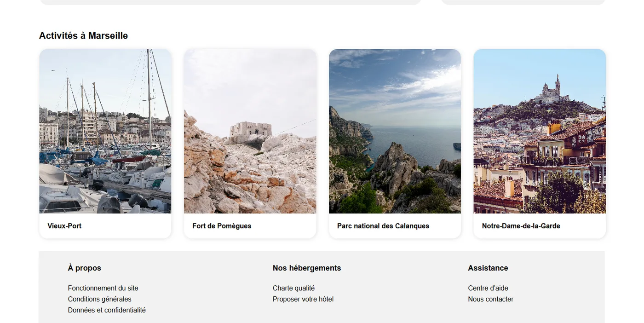Open the Centre d'aide link

(x=488, y=288)
